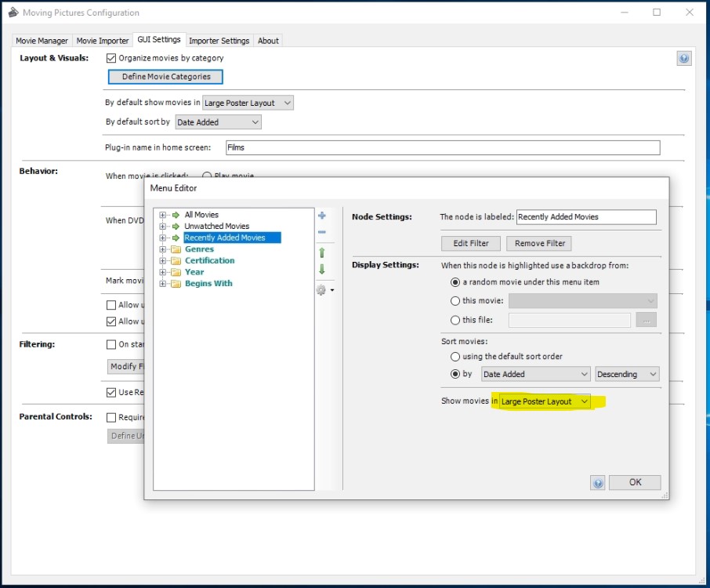Expand the Genres tree node
The image size is (710, 588).
click(x=162, y=249)
